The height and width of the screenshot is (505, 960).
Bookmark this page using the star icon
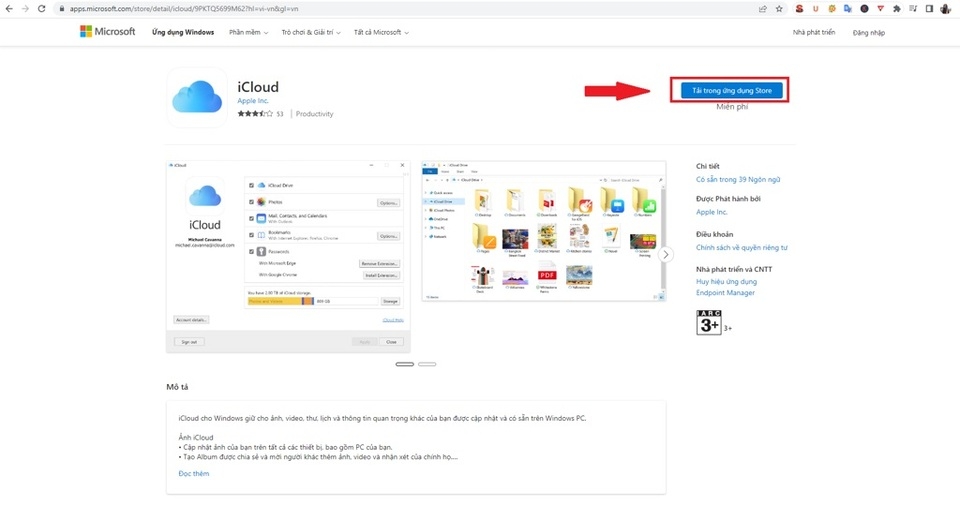(x=780, y=9)
